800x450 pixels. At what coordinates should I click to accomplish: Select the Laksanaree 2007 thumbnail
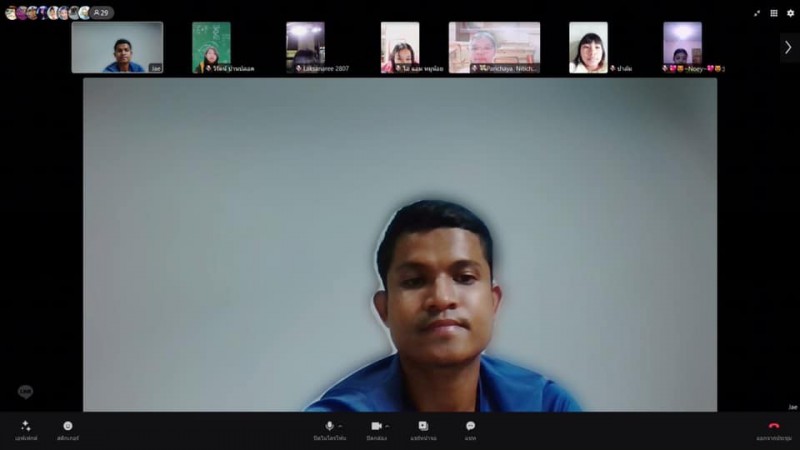point(305,47)
